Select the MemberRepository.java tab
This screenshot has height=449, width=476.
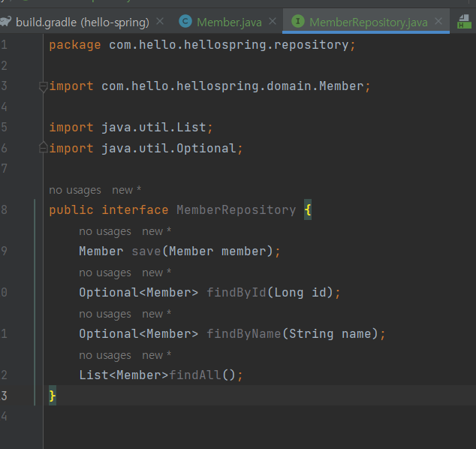point(368,23)
